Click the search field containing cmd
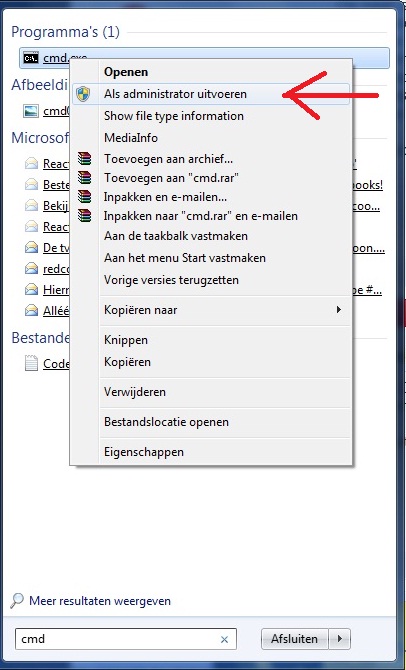The height and width of the screenshot is (670, 406). pos(126,639)
